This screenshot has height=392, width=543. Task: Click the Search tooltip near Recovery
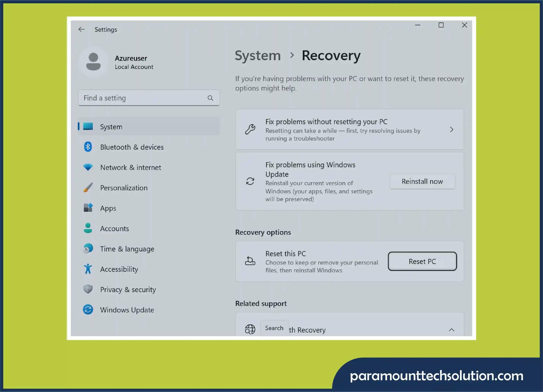tap(274, 328)
